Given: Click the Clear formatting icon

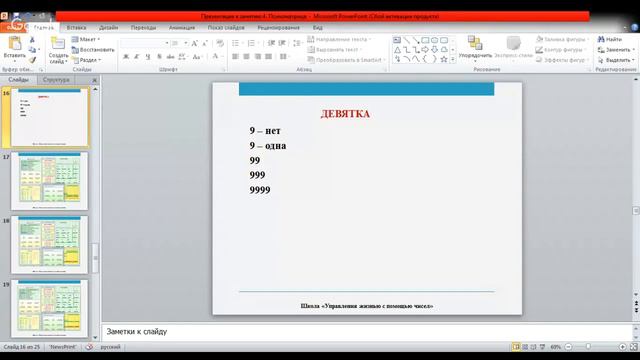Looking at the screenshot, I should (220, 43).
